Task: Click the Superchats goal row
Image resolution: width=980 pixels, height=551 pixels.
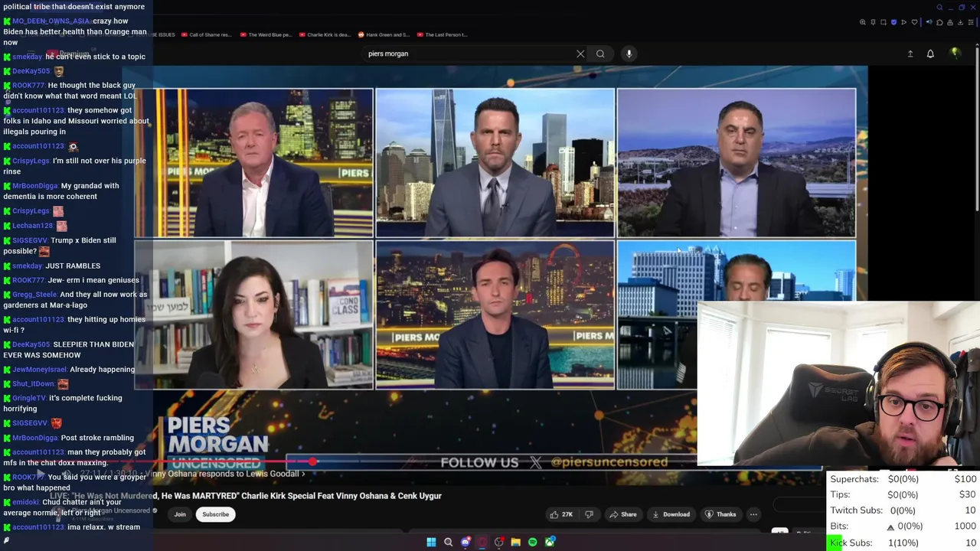Action: pos(903,479)
